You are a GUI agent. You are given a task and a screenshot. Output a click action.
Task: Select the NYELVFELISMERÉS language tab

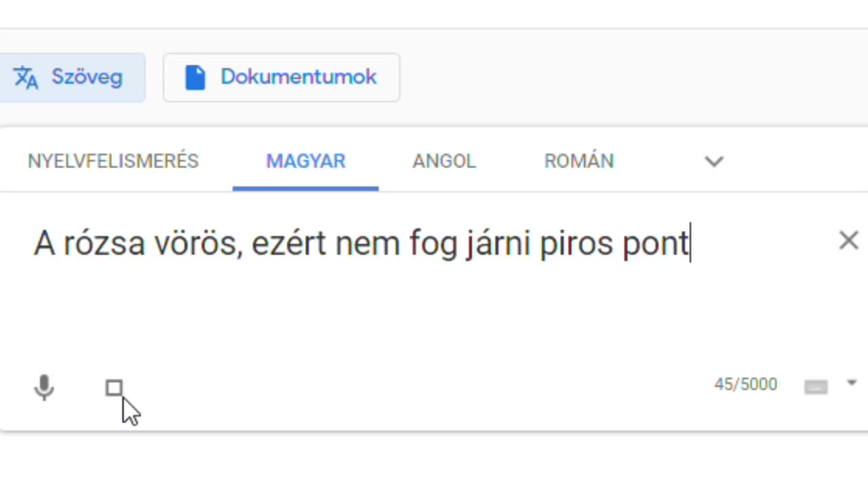pyautogui.click(x=113, y=161)
